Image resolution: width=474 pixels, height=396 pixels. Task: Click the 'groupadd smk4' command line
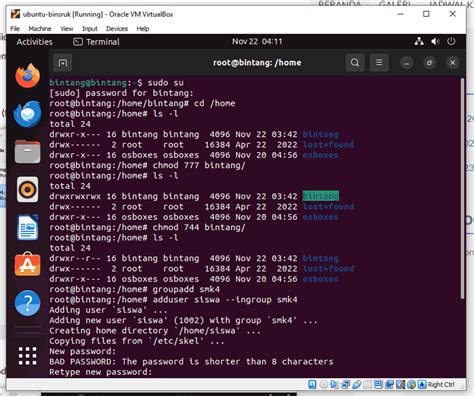(135, 289)
